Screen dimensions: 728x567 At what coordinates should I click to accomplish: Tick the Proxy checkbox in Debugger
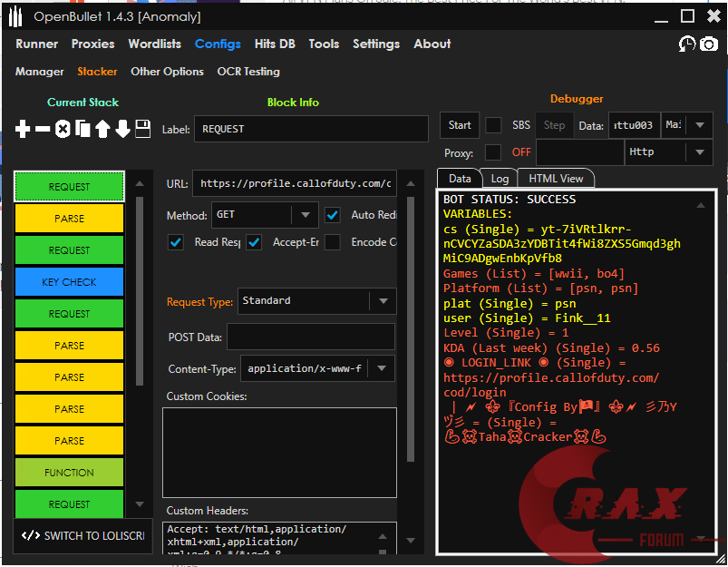coord(493,152)
